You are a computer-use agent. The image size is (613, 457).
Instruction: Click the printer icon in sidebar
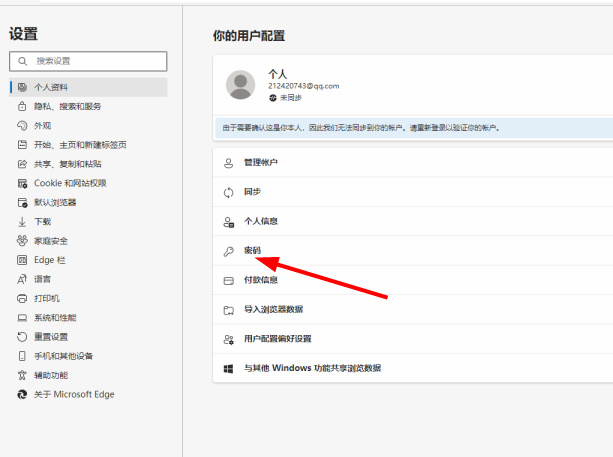point(22,298)
